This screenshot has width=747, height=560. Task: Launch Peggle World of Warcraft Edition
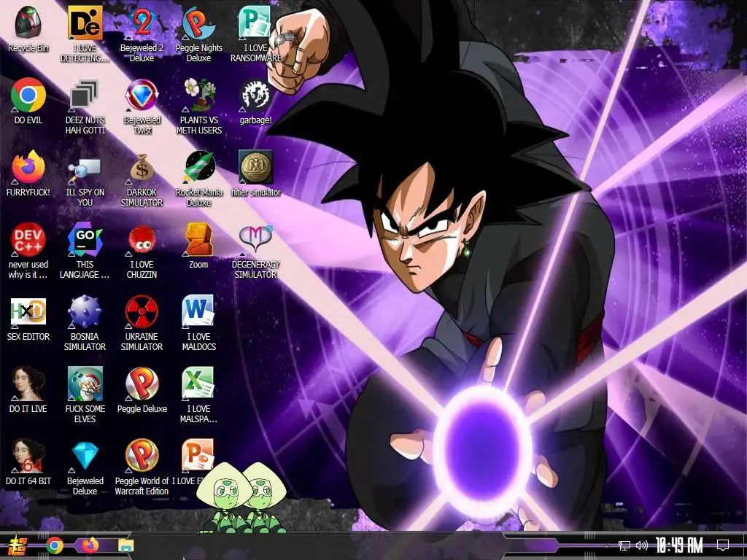(x=142, y=467)
